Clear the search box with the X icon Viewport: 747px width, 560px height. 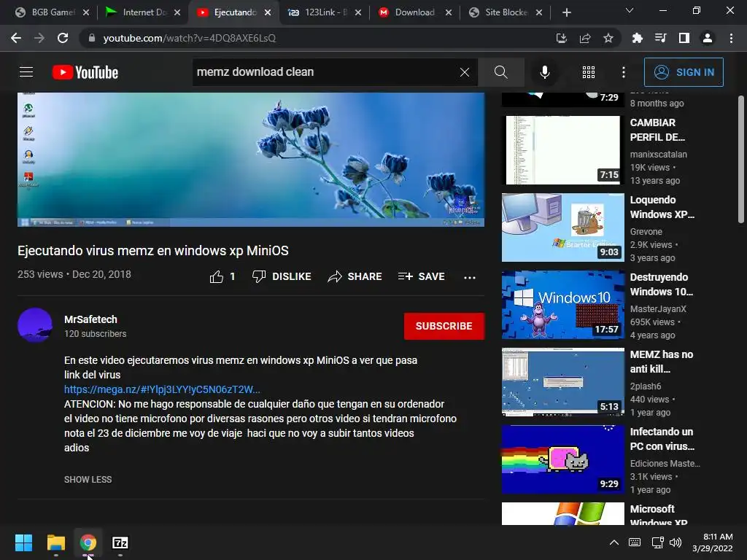[465, 72]
